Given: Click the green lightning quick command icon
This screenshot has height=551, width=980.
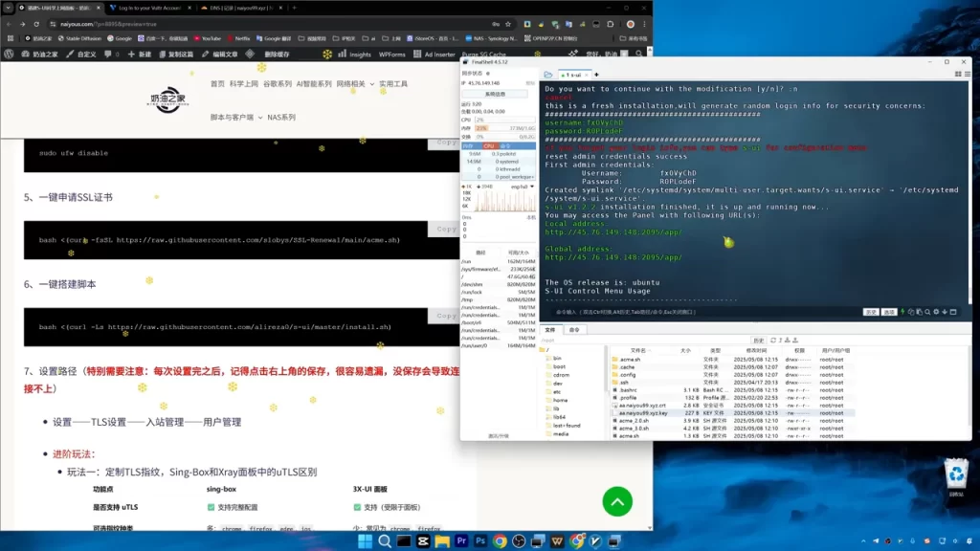Looking at the screenshot, I should (902, 312).
